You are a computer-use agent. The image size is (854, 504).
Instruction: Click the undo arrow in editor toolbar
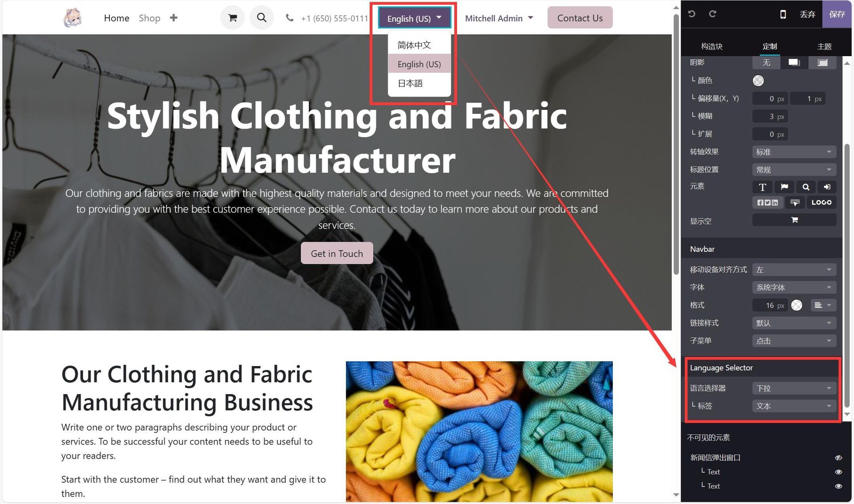pos(692,14)
